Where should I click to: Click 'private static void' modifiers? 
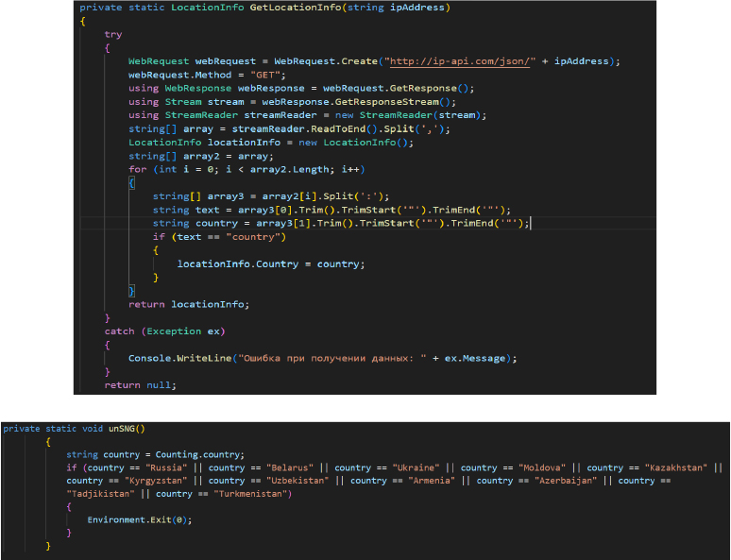53,429
